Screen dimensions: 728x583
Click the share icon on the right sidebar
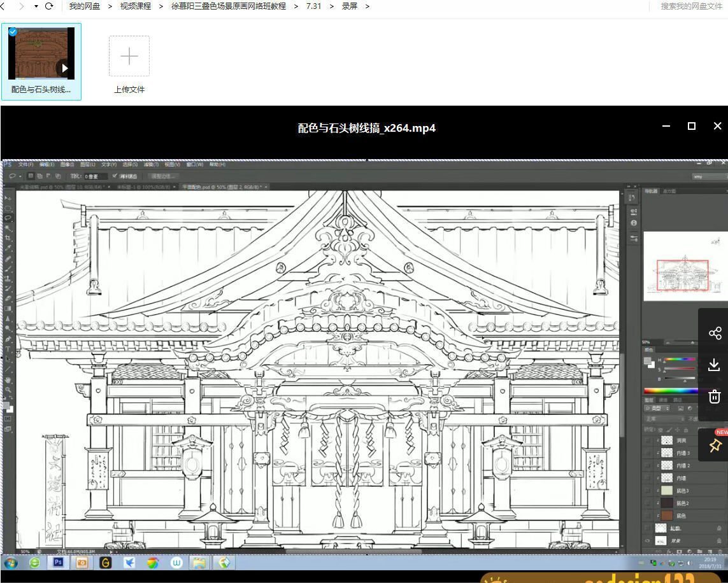713,332
